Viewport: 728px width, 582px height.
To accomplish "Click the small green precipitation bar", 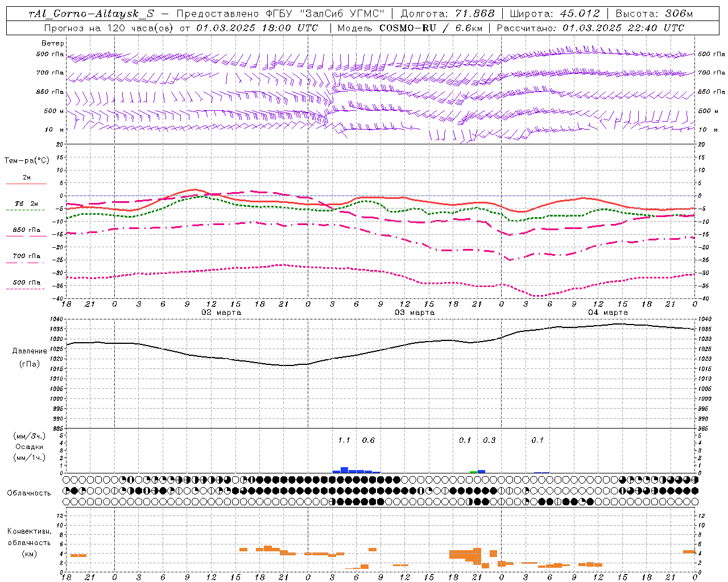I will [x=473, y=472].
